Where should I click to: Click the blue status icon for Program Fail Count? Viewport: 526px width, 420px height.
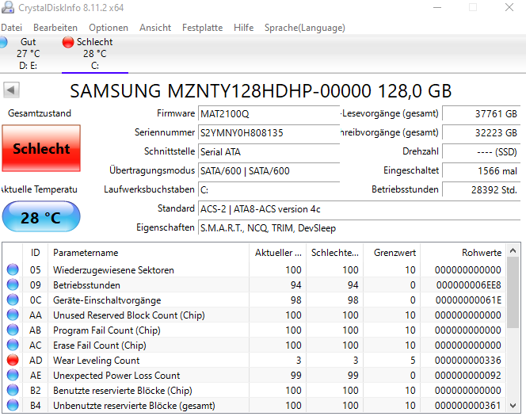tap(13, 330)
